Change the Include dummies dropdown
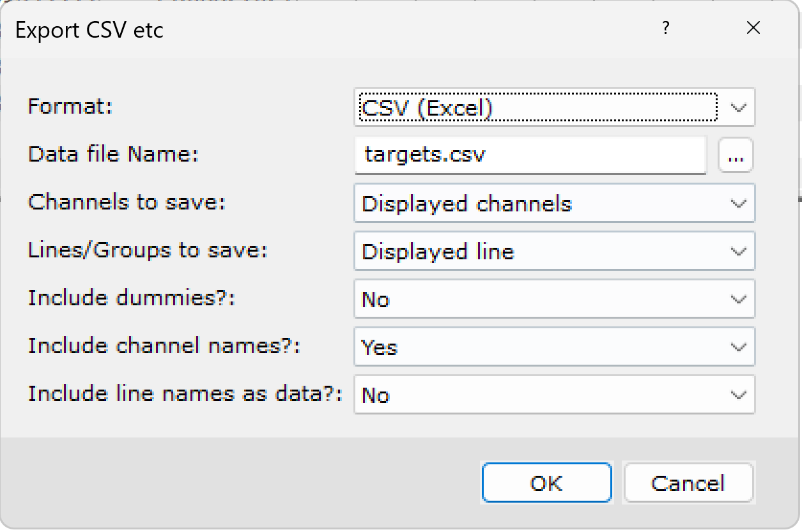The height and width of the screenshot is (532, 802). point(554,299)
